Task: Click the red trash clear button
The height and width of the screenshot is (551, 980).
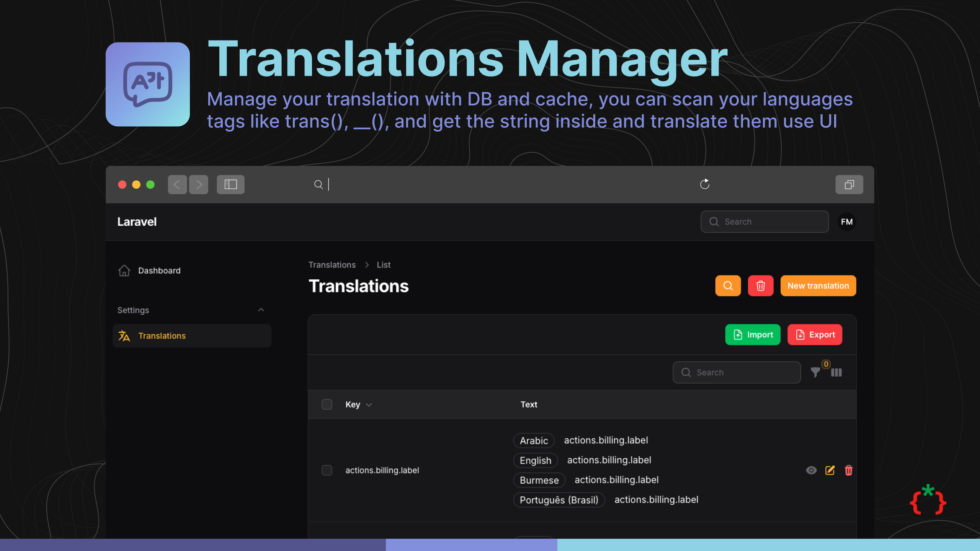Action: 760,286
